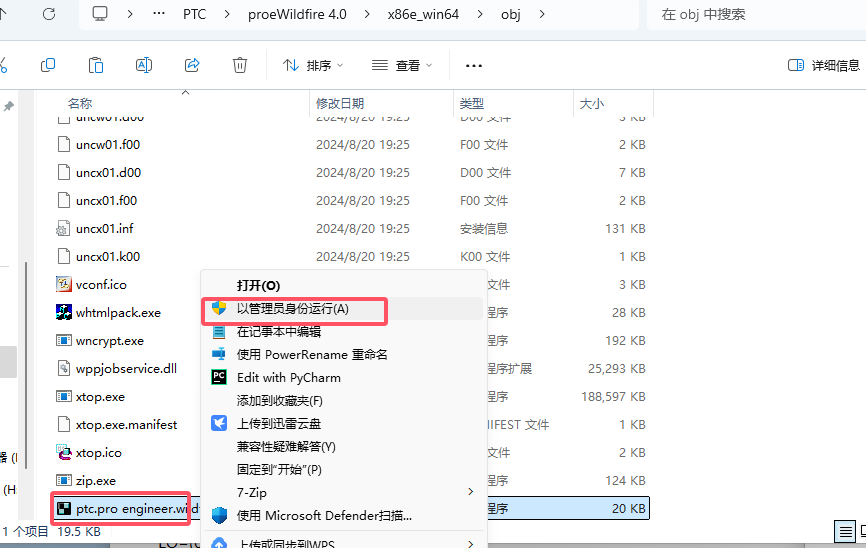This screenshot has height=548, width=866.
Task: Select the xtop.ico file
Action: (x=99, y=453)
